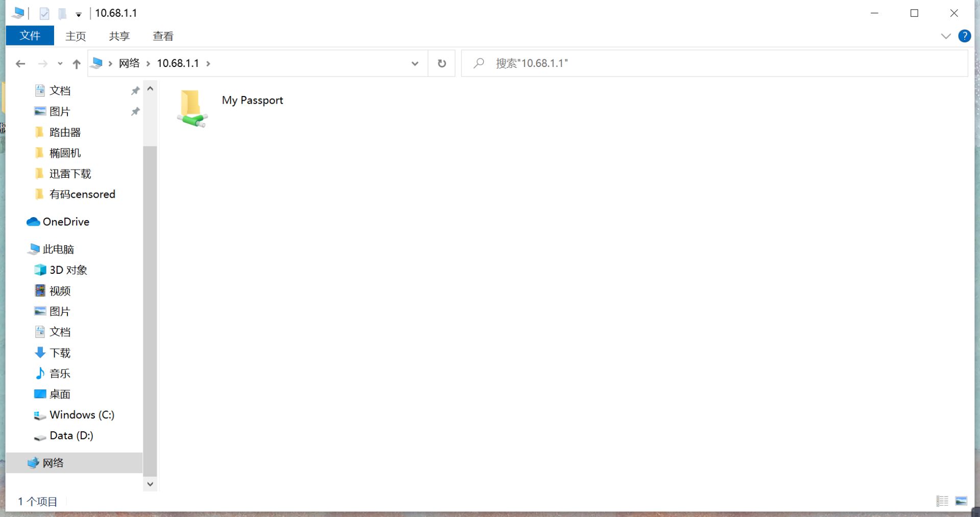
Task: Maximize the 10.68.1.1 window
Action: (x=914, y=13)
